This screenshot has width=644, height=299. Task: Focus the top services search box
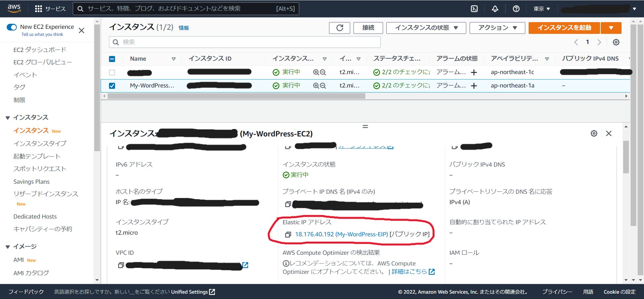(x=186, y=9)
